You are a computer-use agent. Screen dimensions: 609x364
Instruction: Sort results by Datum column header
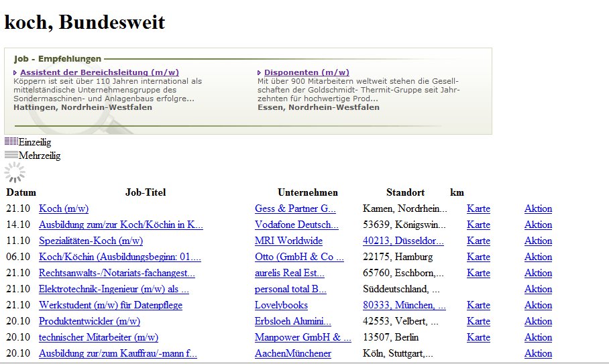coord(20,192)
